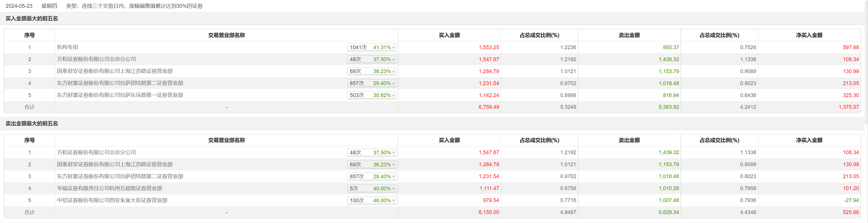Click the 买入金额最大的前五名 section heading
Image resolution: width=868 pixels, height=223 pixels.
point(32,18)
